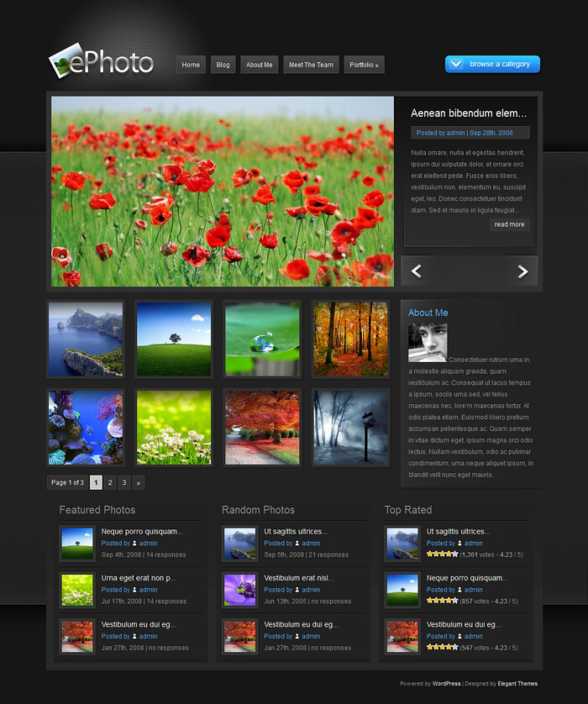Open the coastal cliffs sea thumbnail
Screen dimensions: 588x704
86,339
